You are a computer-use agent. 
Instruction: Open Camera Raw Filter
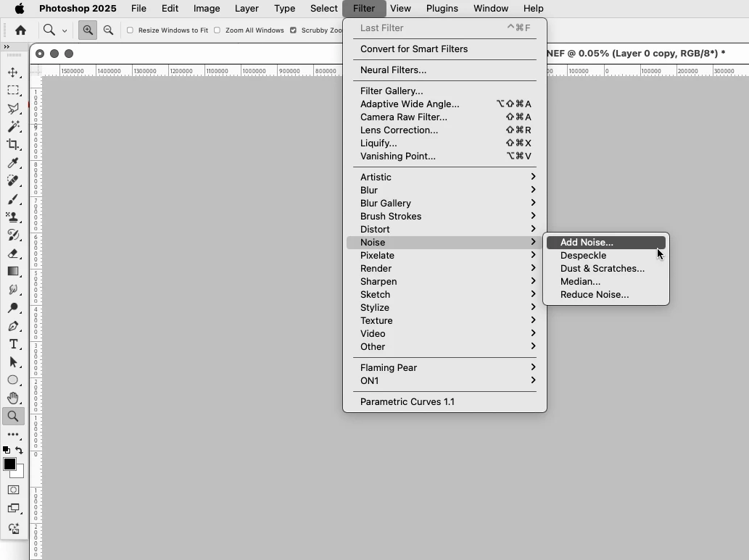pyautogui.click(x=444, y=117)
